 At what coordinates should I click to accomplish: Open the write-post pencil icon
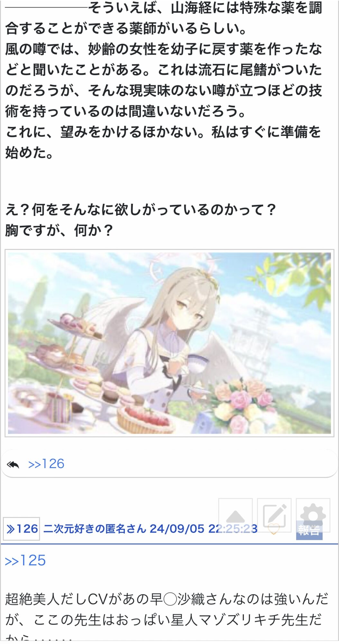pos(274,515)
